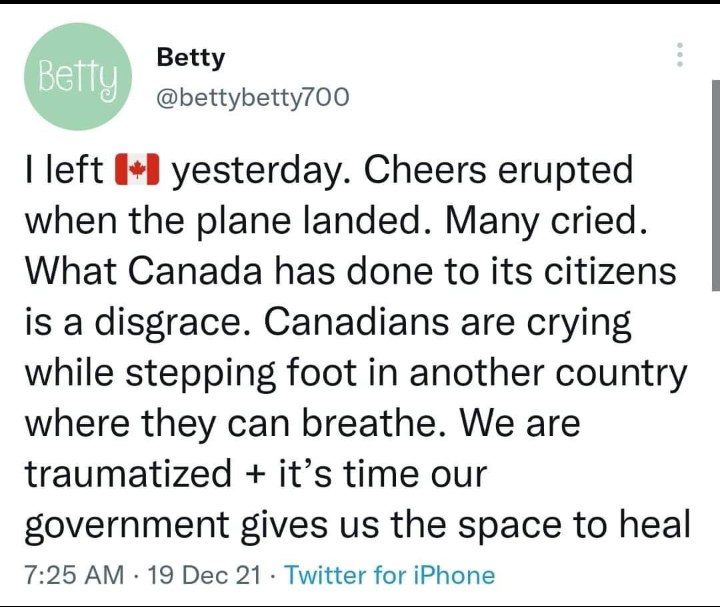Click the gray vertical scrollbar thumb
The width and height of the screenshot is (720, 607).
(715, 185)
